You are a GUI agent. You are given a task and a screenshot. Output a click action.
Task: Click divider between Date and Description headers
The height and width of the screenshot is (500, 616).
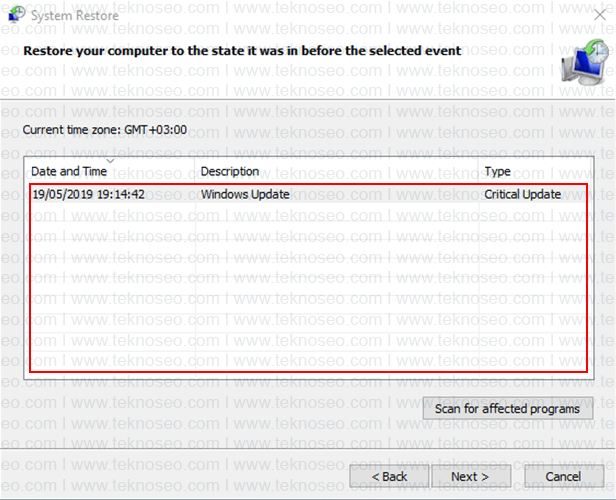(195, 171)
